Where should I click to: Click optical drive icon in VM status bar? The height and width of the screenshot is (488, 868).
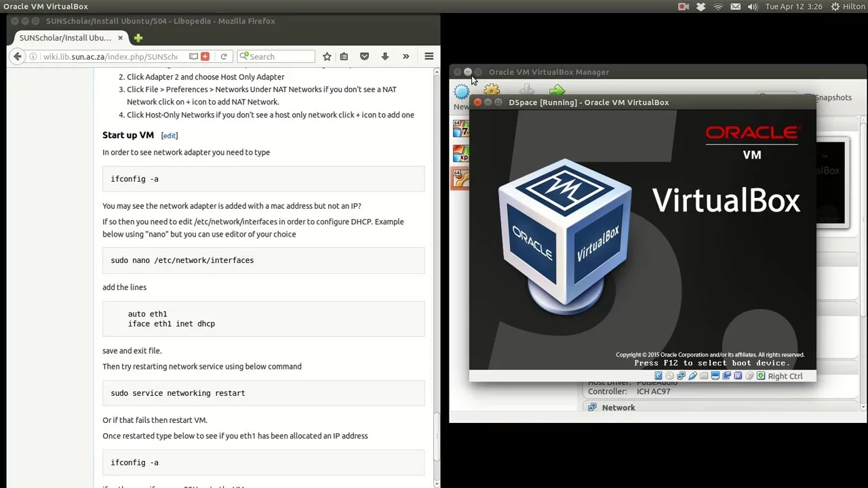point(669,376)
